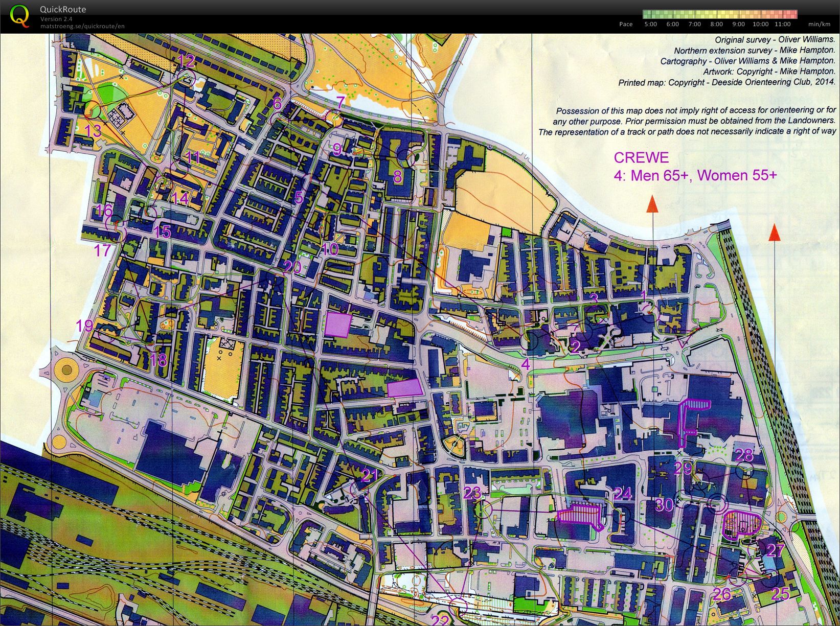
Task: Select the 5:00 pace value
Action: click(x=651, y=24)
